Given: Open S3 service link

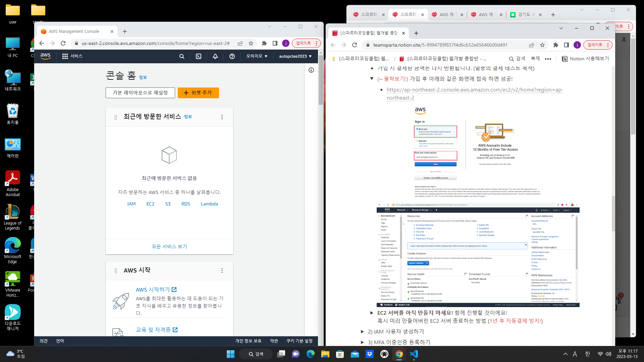Looking at the screenshot, I should click(168, 204).
